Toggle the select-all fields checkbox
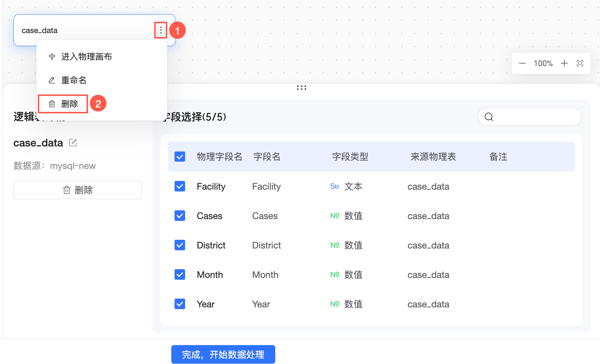The image size is (600, 364). [180, 157]
